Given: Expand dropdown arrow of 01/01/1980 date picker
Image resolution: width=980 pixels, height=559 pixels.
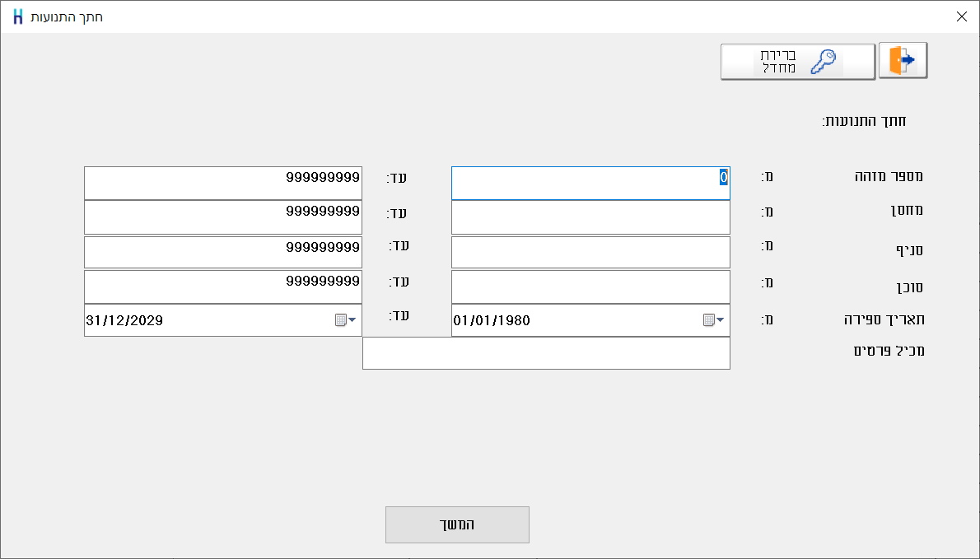Looking at the screenshot, I should [720, 320].
